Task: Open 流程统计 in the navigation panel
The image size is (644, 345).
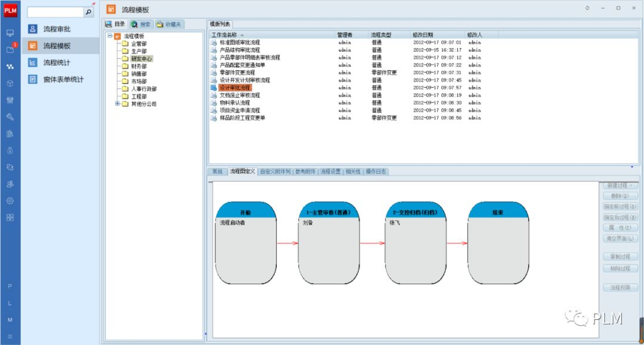Action: coord(57,63)
